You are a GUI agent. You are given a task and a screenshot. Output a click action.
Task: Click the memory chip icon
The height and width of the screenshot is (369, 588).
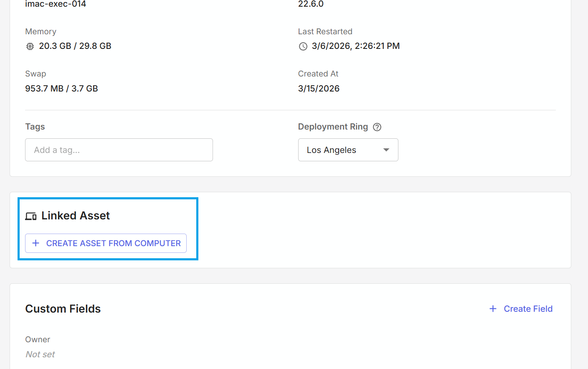pos(30,46)
